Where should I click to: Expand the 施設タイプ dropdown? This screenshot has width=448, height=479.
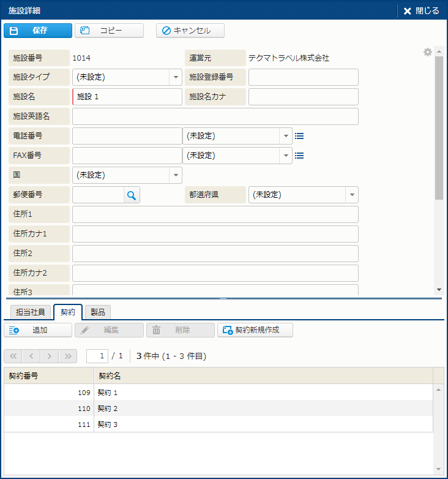pyautogui.click(x=176, y=77)
